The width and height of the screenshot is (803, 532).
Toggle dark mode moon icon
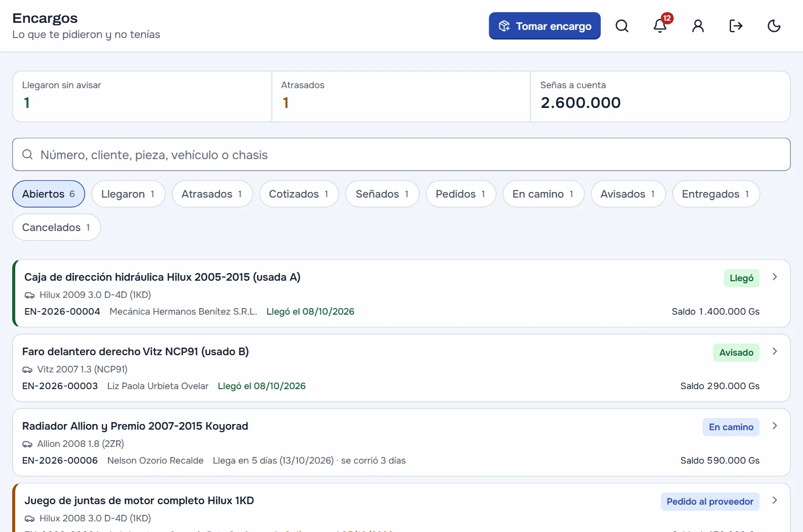pos(774,26)
